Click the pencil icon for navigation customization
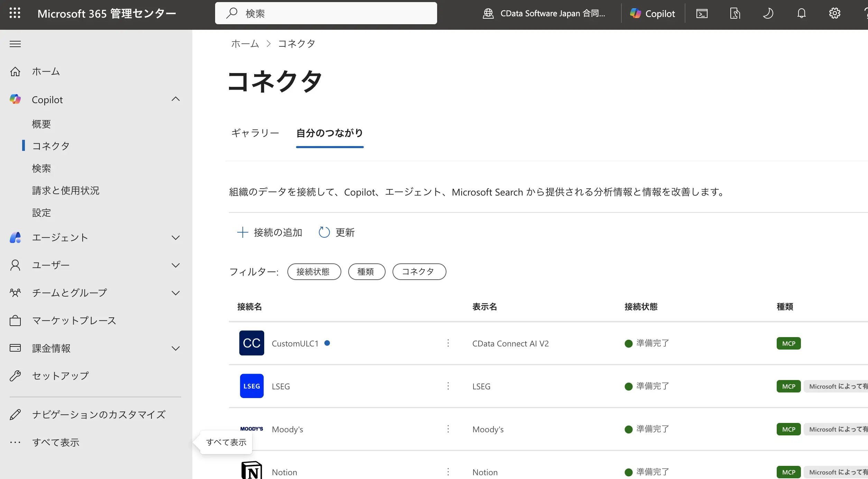868x479 pixels. point(15,414)
